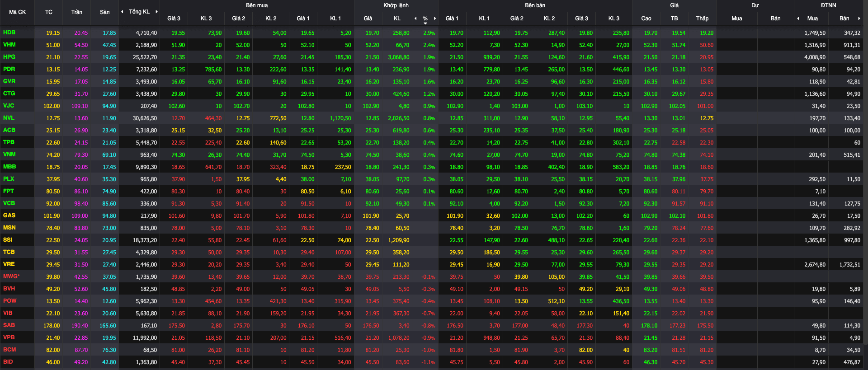
Task: Open the SSI ticker symbol
Action: pos(8,240)
